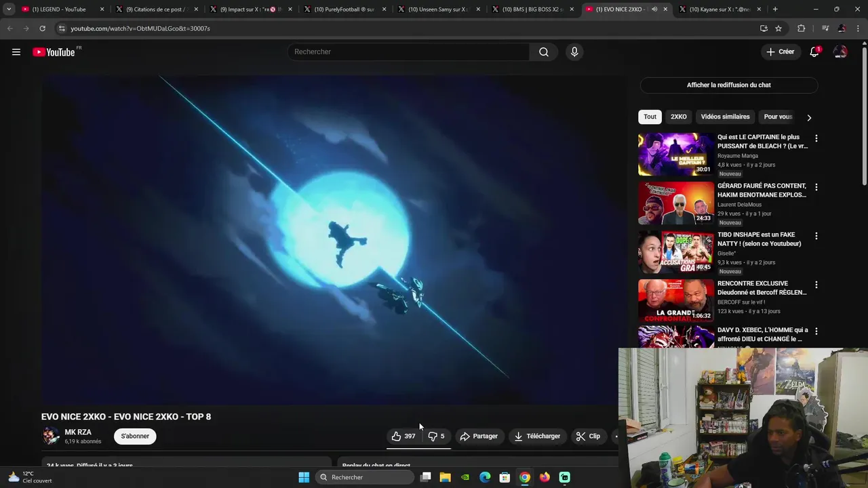This screenshot has width=868, height=488.
Task: Switch to the LEGEND - YouTube tab
Action: 63,9
